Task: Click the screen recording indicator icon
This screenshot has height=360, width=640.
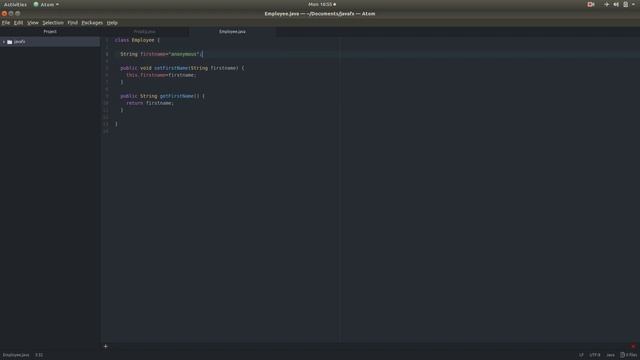Action: pos(591,4)
